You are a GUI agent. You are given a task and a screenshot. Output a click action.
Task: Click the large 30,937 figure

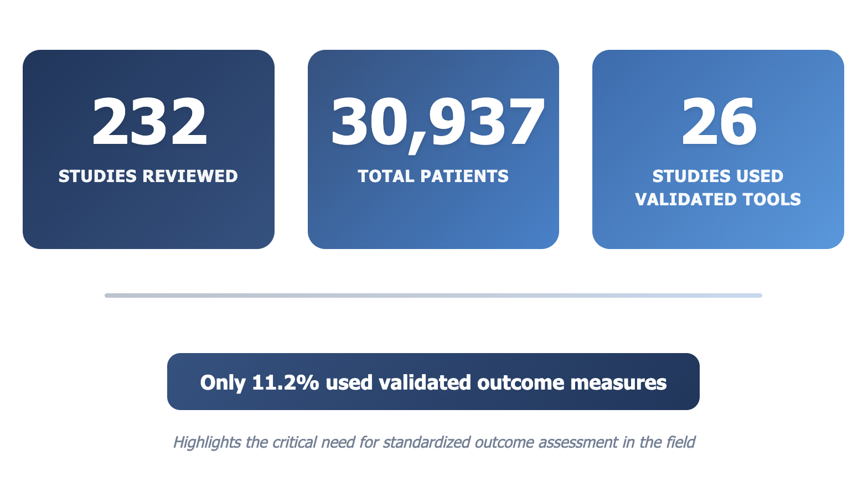pos(437,122)
